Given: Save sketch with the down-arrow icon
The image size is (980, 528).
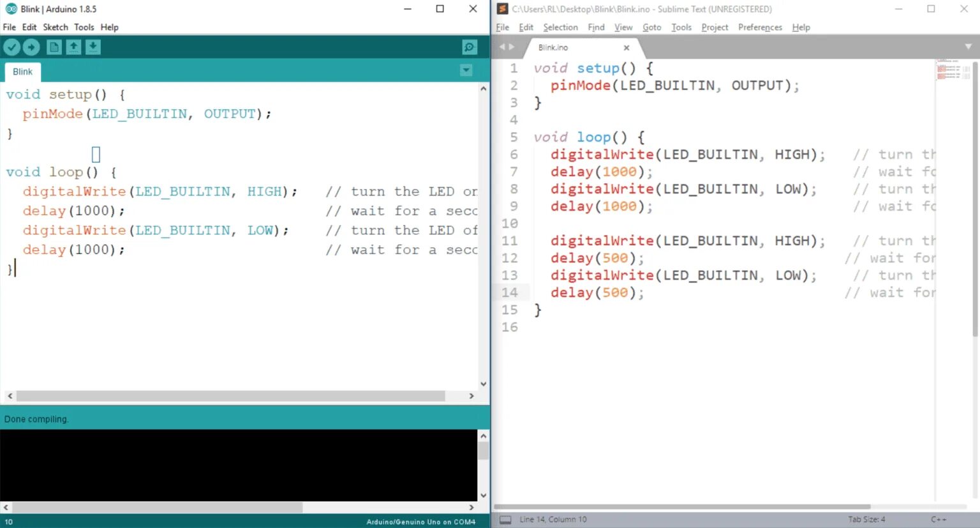Looking at the screenshot, I should point(93,47).
